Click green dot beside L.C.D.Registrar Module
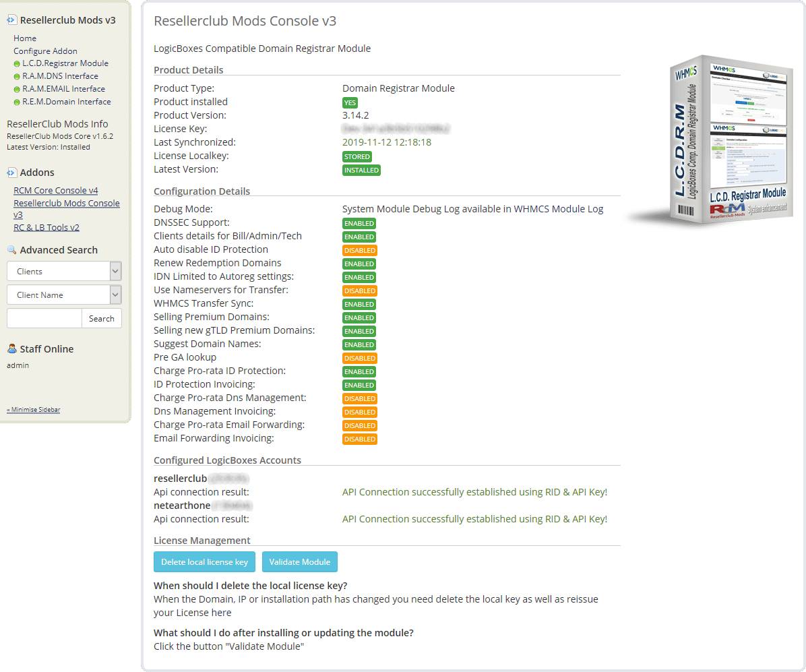 click(17, 64)
